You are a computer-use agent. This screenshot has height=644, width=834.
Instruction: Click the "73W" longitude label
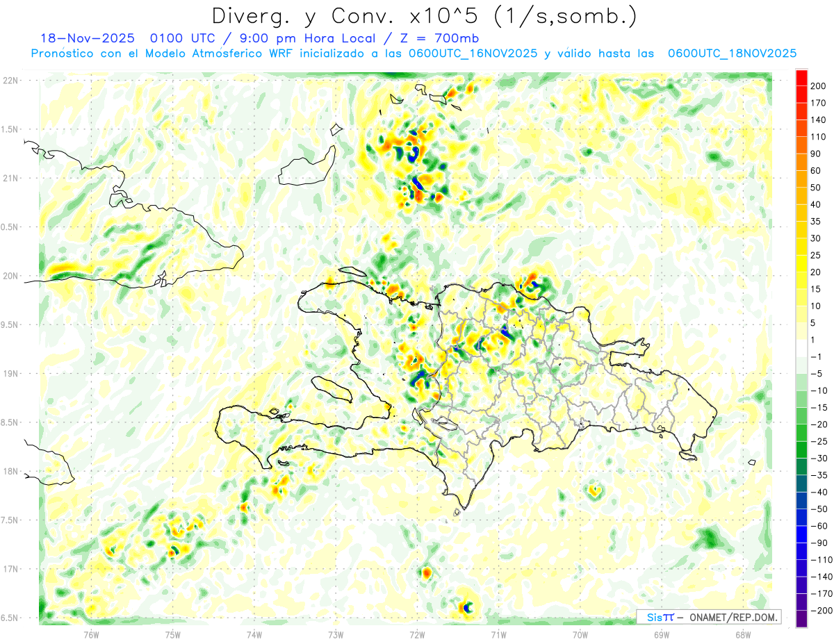pos(336,634)
